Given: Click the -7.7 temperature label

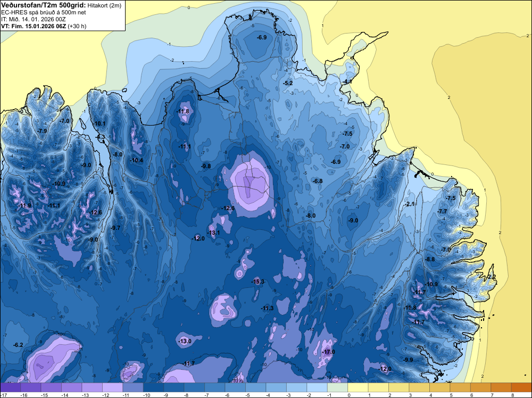Looking at the screenshot, I should coord(442,211).
